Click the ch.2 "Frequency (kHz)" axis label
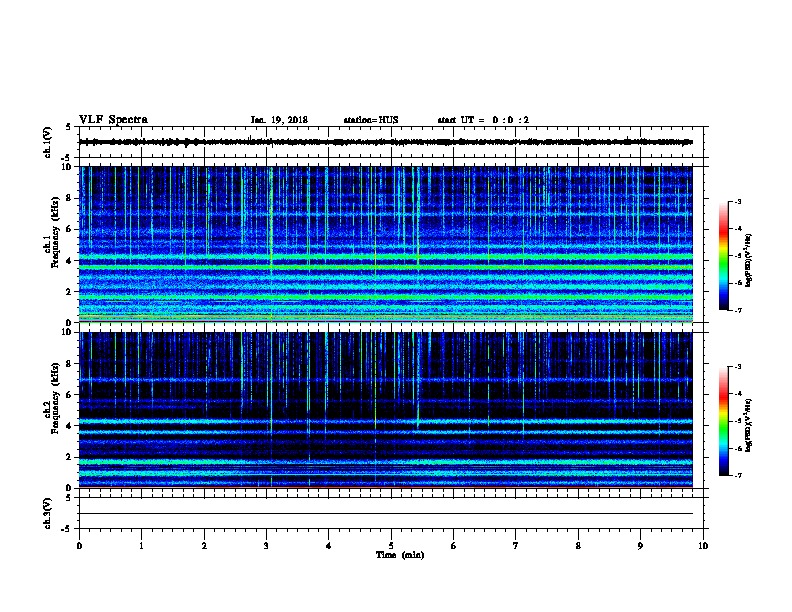 tap(55, 398)
